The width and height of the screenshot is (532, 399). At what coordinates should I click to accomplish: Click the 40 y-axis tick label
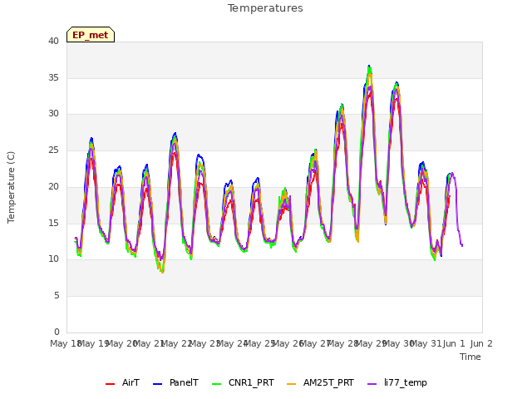click(53, 42)
